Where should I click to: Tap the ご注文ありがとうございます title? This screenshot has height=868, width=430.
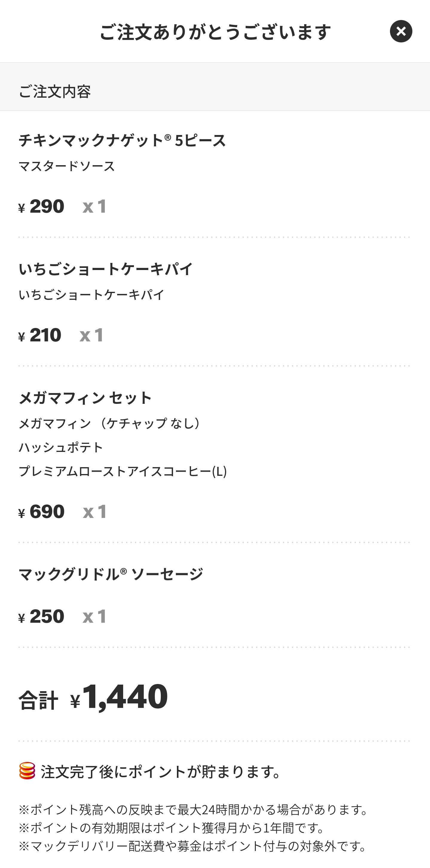(x=215, y=32)
